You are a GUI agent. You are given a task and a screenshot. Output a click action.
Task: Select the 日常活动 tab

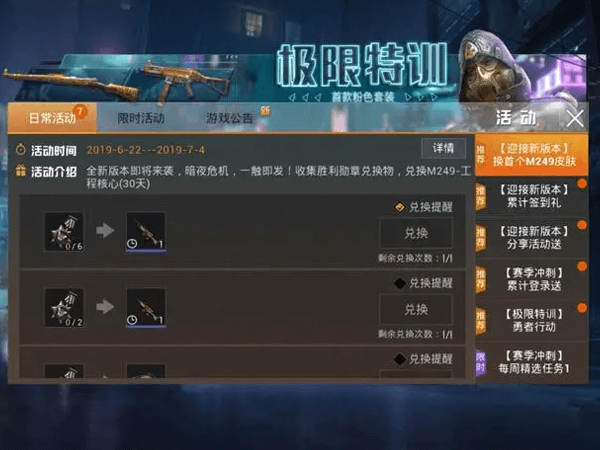[52, 117]
